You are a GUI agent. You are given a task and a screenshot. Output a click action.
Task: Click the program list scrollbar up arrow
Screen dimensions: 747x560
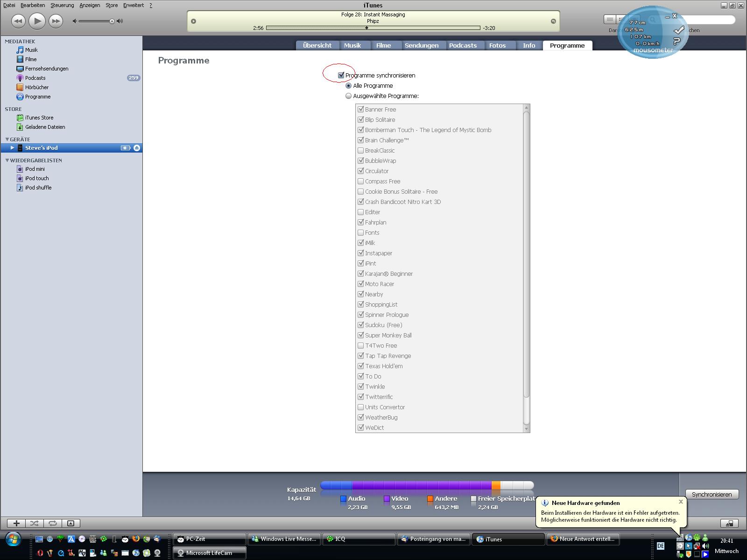[x=527, y=108]
